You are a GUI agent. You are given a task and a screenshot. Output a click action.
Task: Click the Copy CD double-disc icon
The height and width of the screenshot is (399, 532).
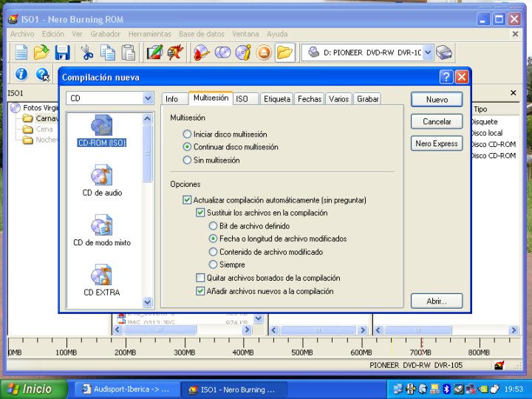222,53
